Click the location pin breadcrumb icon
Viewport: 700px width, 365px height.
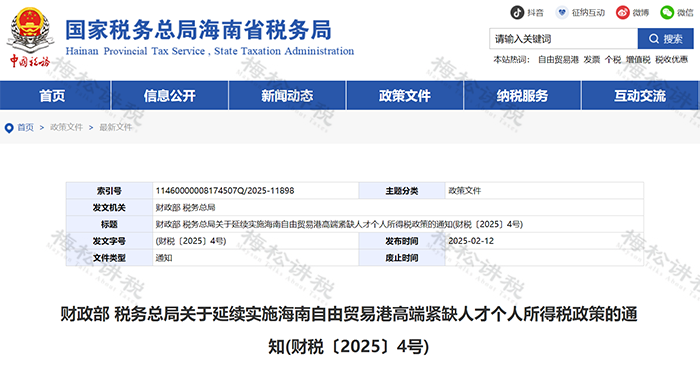(x=9, y=128)
